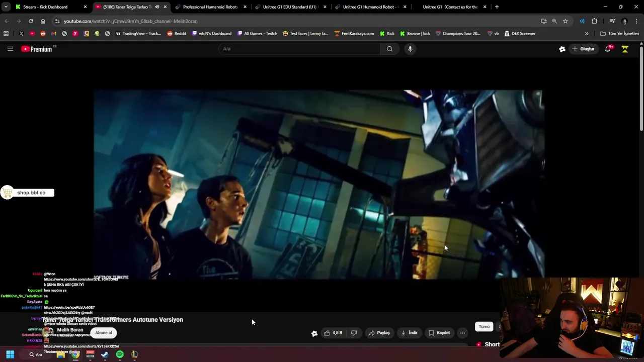Open the Tüm Yer İşaretleri bookmarks folder
Image resolution: width=644 pixels, height=362 pixels.
point(619,34)
